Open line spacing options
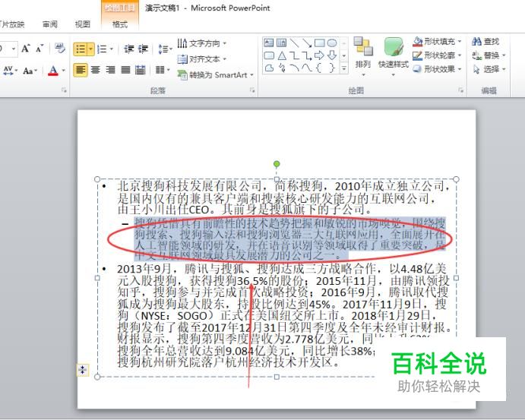Screen dimensions: 525x420 coord(165,49)
